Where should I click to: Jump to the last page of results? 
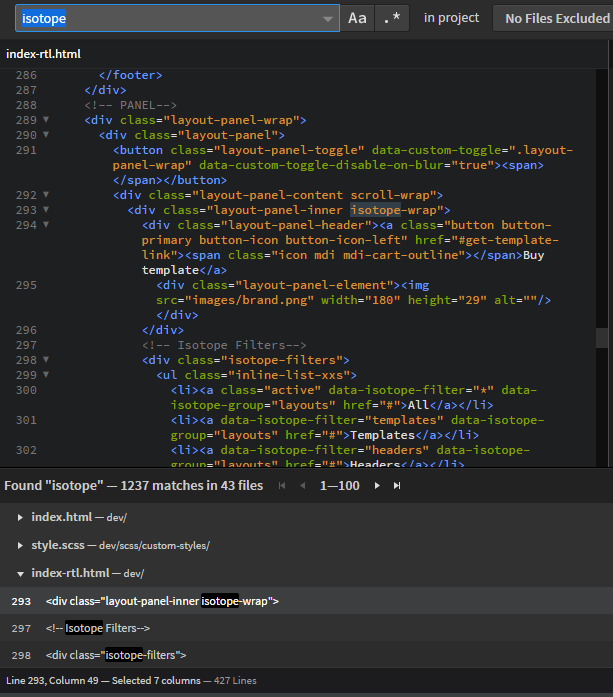pos(397,486)
